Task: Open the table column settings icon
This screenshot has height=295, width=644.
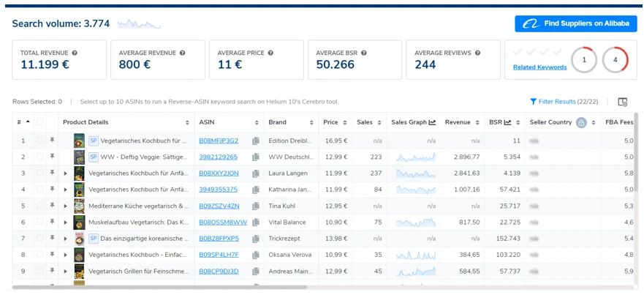Action: (x=623, y=102)
